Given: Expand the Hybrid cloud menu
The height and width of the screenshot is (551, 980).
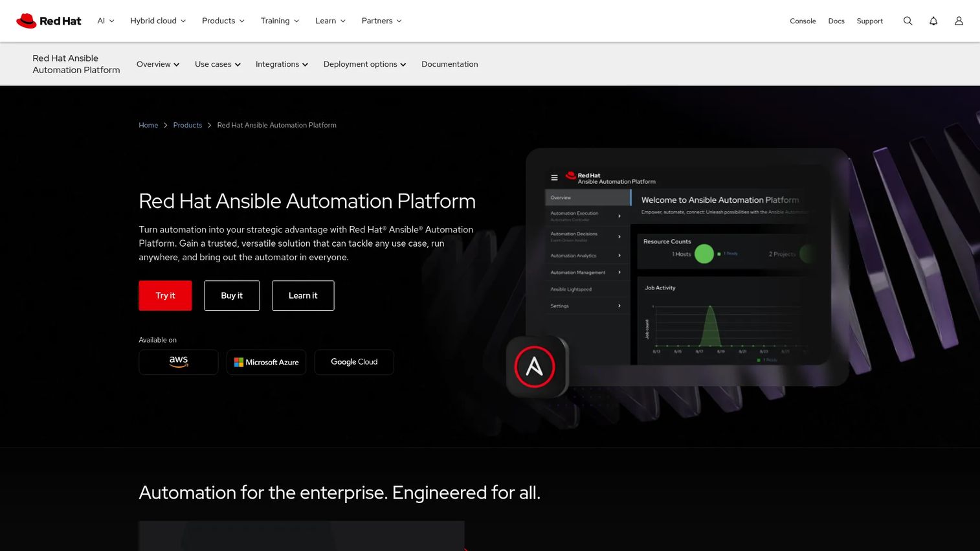Looking at the screenshot, I should (x=158, y=21).
